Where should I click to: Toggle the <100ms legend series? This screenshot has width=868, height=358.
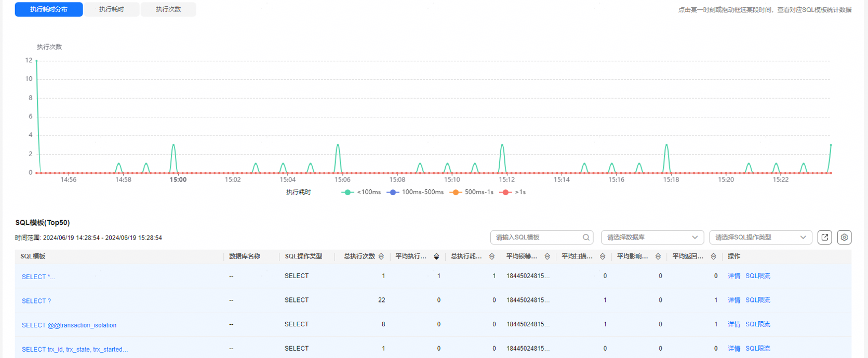pyautogui.click(x=362, y=192)
